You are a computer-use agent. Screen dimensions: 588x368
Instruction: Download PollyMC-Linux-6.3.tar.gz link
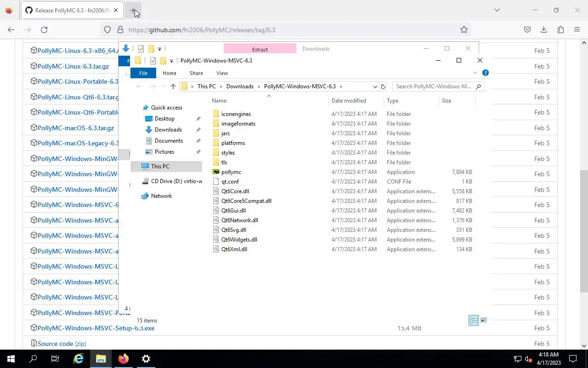[73, 66]
